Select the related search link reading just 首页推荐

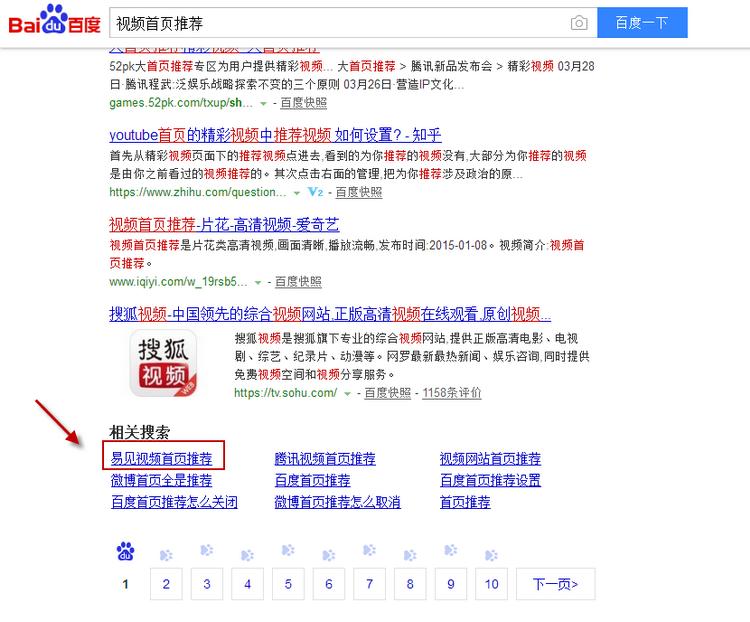pyautogui.click(x=465, y=502)
